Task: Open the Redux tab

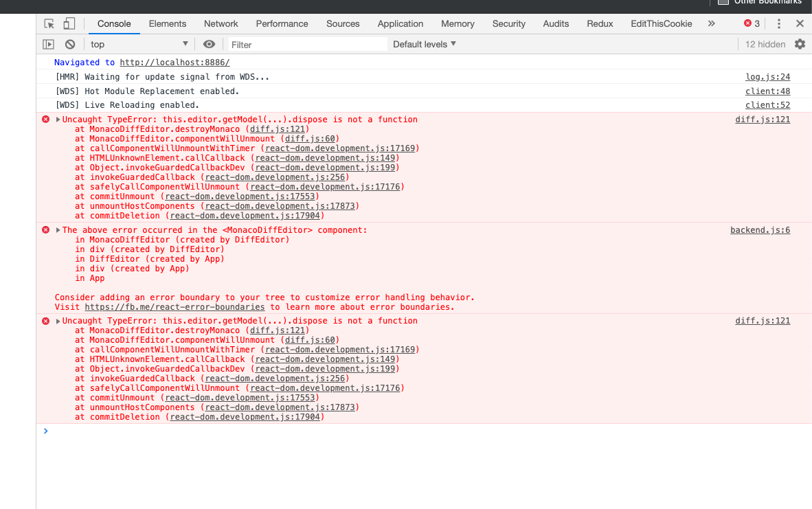Action: click(600, 24)
